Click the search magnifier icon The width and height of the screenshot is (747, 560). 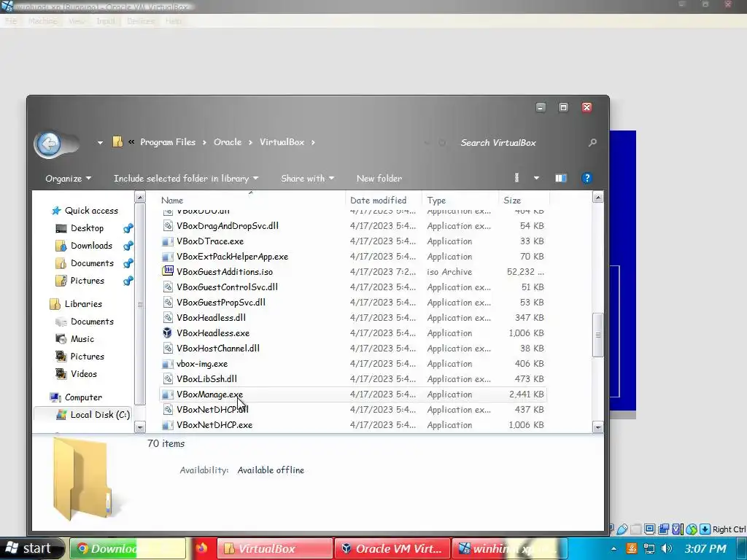pos(592,142)
